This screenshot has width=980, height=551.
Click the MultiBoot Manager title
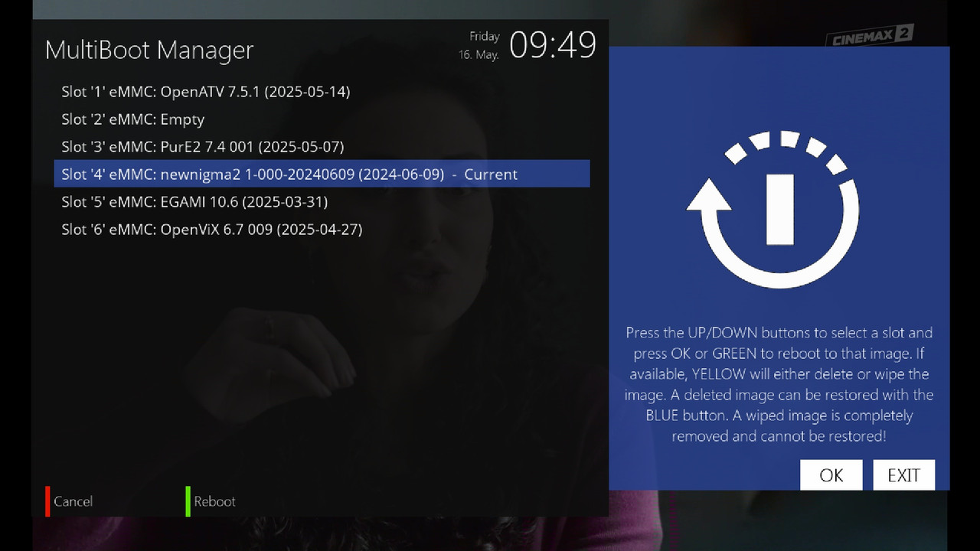[x=149, y=50]
